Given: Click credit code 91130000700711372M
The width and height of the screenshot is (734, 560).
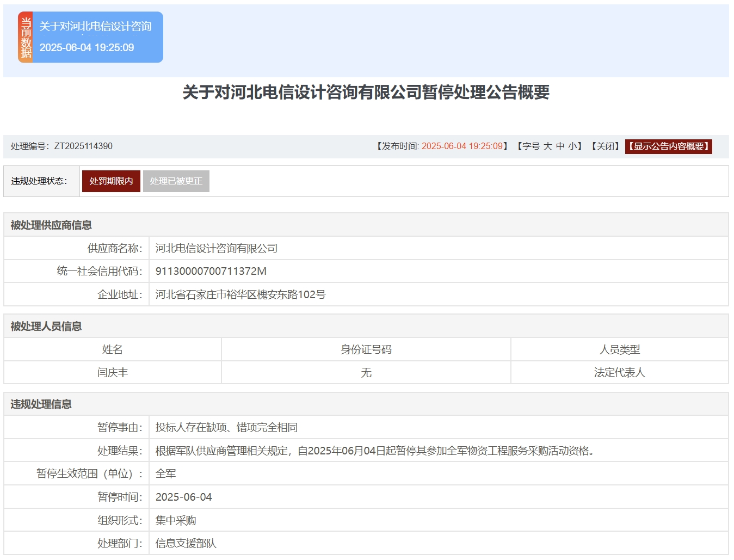Looking at the screenshot, I should coord(211,271).
